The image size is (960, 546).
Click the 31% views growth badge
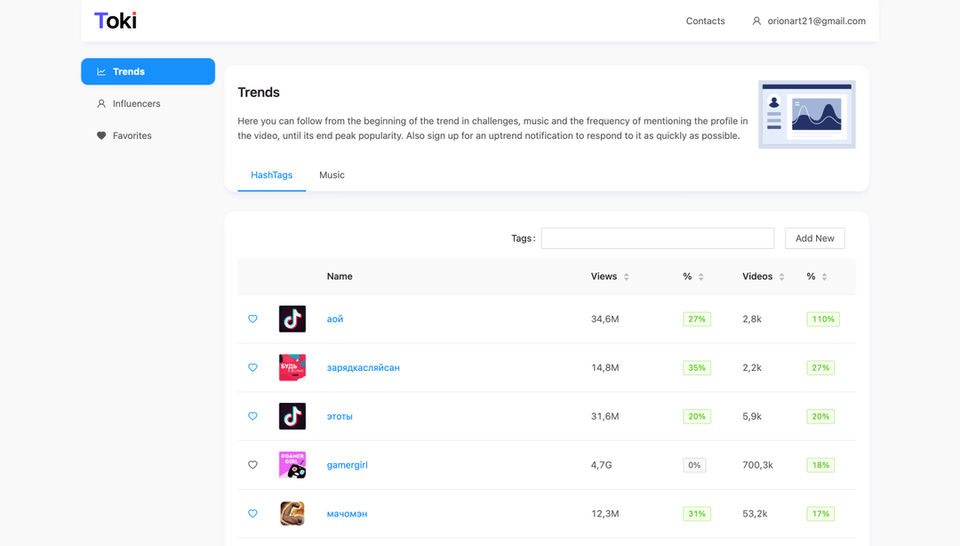697,514
